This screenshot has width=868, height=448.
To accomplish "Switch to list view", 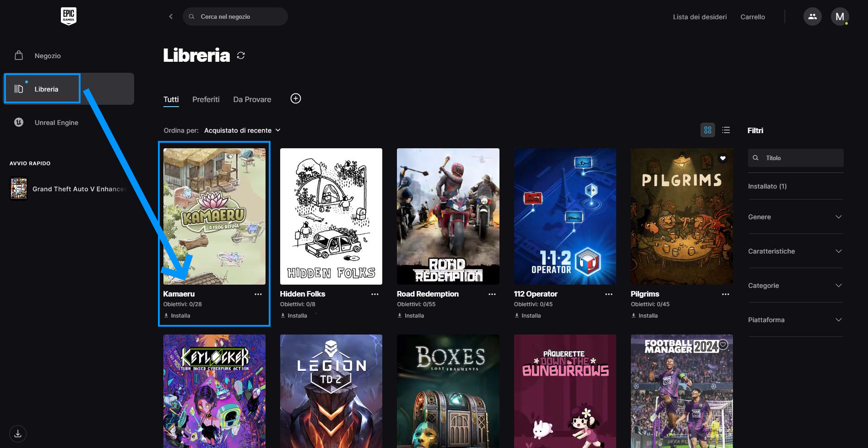I will pyautogui.click(x=726, y=130).
